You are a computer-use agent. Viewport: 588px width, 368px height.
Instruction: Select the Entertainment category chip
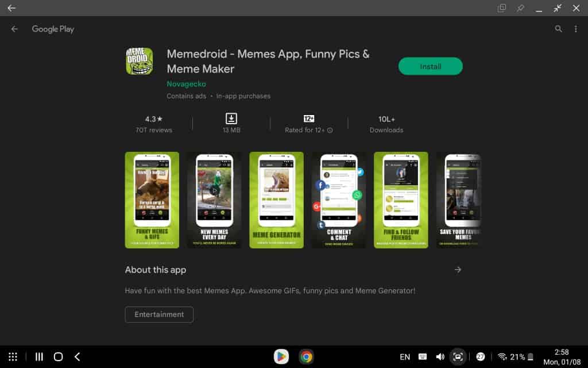[159, 315]
